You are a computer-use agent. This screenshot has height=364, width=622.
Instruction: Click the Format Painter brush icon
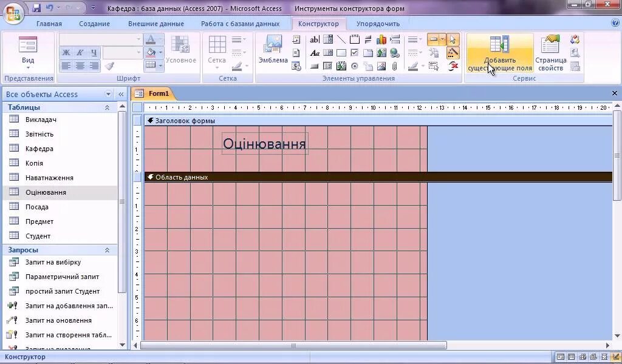point(109,66)
